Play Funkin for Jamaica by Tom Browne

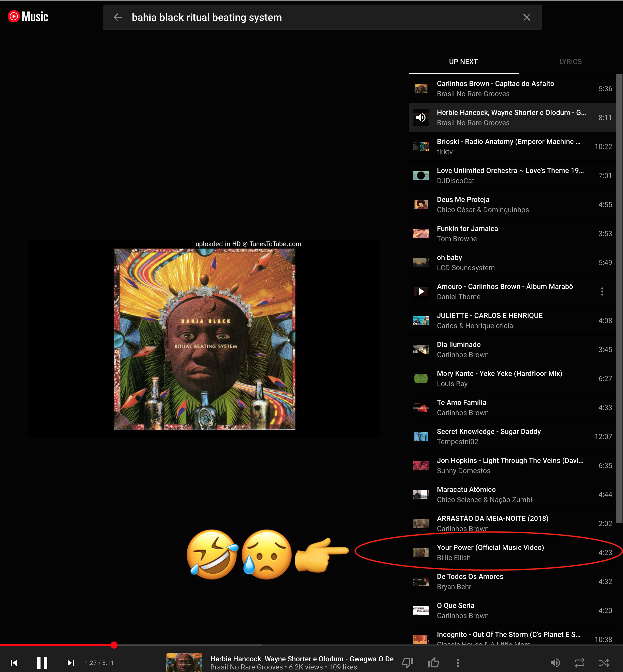512,233
